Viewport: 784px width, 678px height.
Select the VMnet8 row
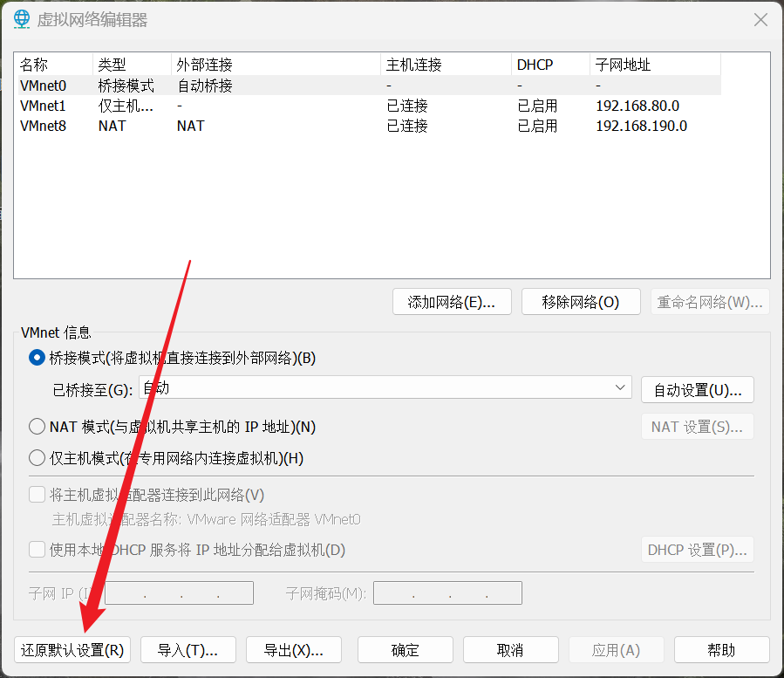point(370,126)
